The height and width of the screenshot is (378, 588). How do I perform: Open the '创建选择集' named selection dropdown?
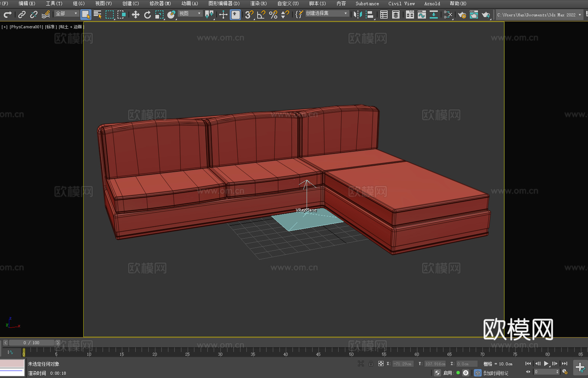coord(327,13)
